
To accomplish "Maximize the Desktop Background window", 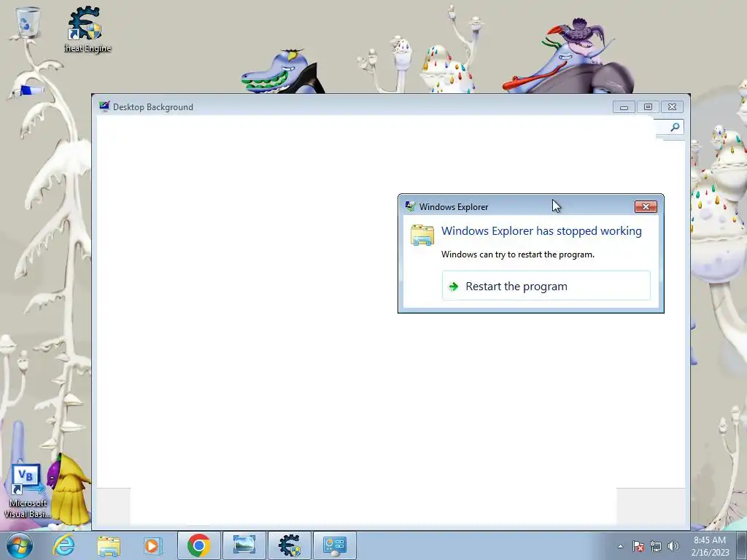I will pyautogui.click(x=648, y=107).
